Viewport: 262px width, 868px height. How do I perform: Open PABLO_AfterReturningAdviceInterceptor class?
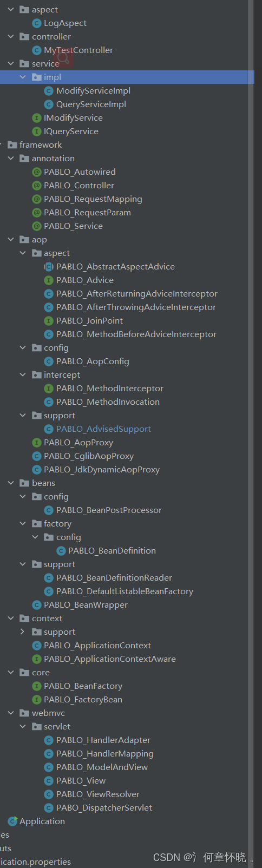tap(137, 294)
